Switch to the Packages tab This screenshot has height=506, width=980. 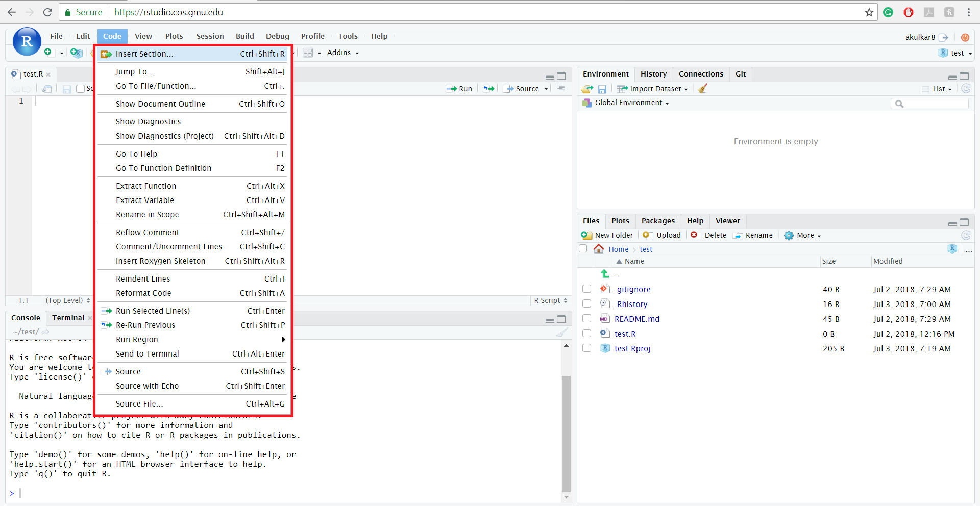coord(658,221)
